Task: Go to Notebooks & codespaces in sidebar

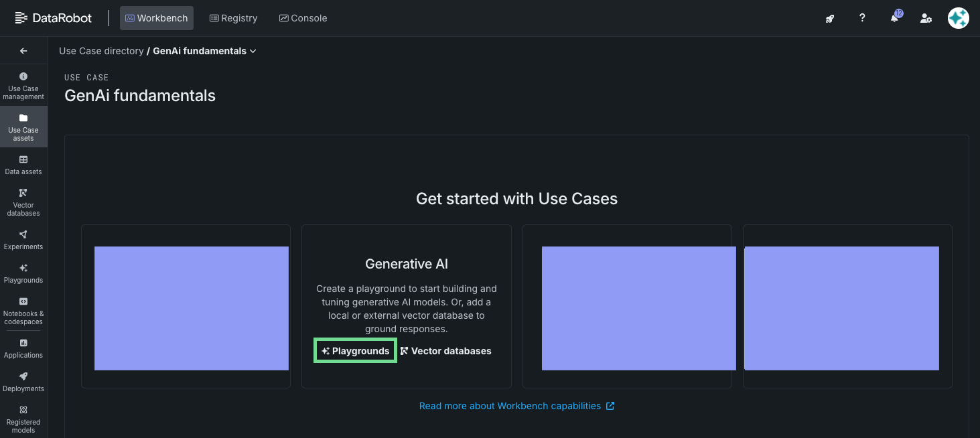Action: tap(23, 311)
